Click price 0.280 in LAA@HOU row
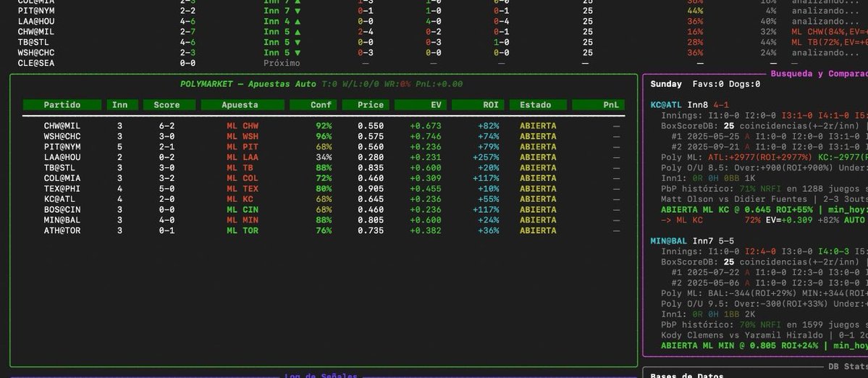 [x=371, y=157]
